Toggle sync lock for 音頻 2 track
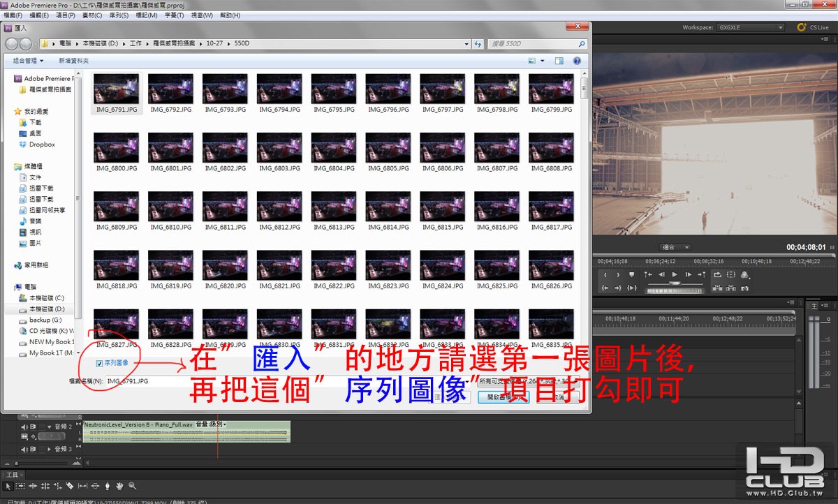Viewport: 838px width, 504px height. click(33, 427)
